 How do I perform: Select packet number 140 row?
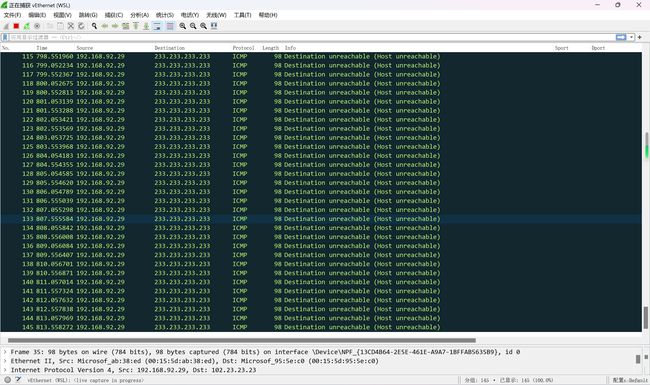[x=321, y=282]
